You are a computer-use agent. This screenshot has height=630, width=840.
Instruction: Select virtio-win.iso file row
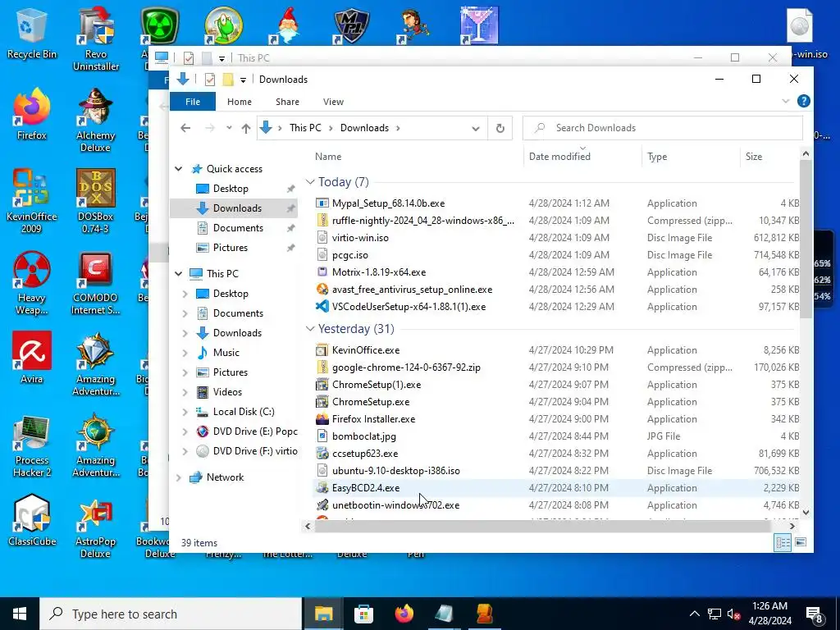pos(555,238)
